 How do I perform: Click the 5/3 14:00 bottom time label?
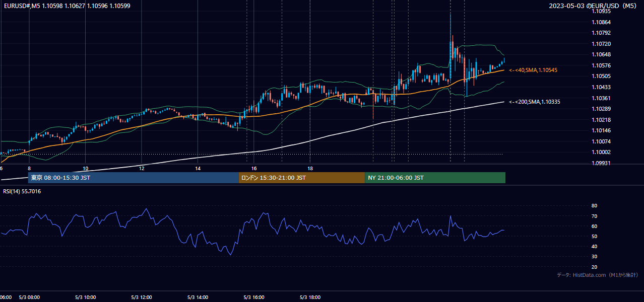pos(198,297)
